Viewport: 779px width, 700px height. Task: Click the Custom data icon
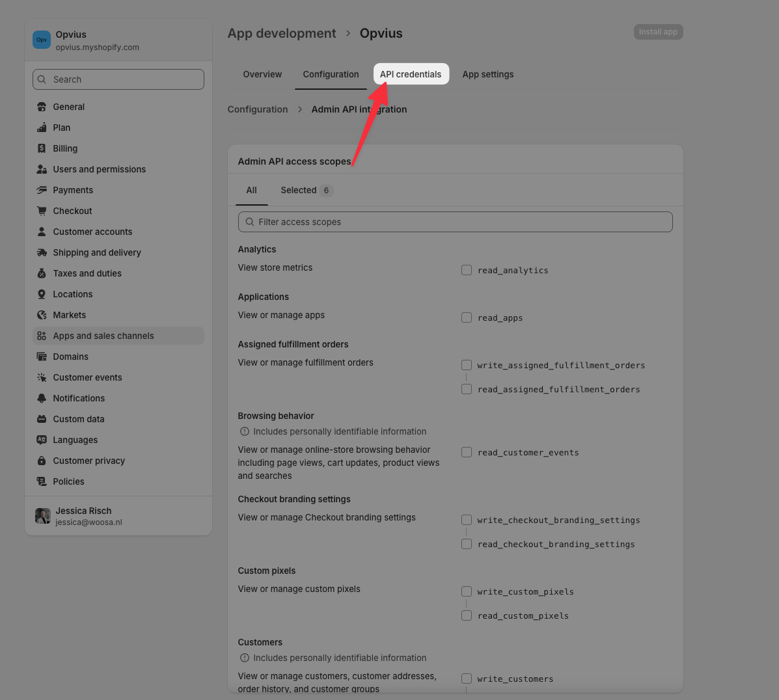pos(42,420)
